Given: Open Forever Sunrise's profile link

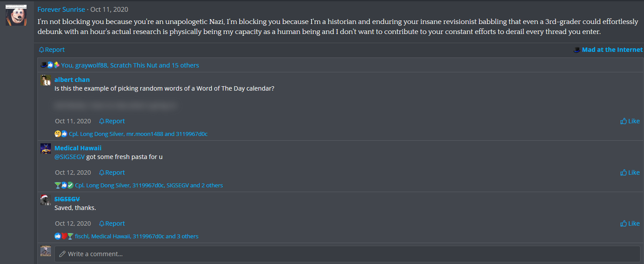Looking at the screenshot, I should (x=61, y=10).
